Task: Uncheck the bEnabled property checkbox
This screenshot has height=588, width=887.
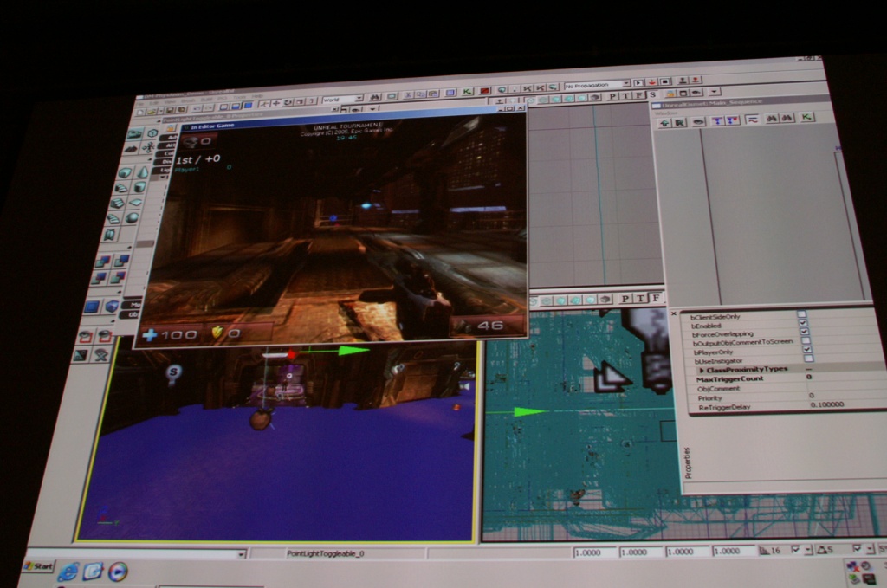Action: click(803, 323)
